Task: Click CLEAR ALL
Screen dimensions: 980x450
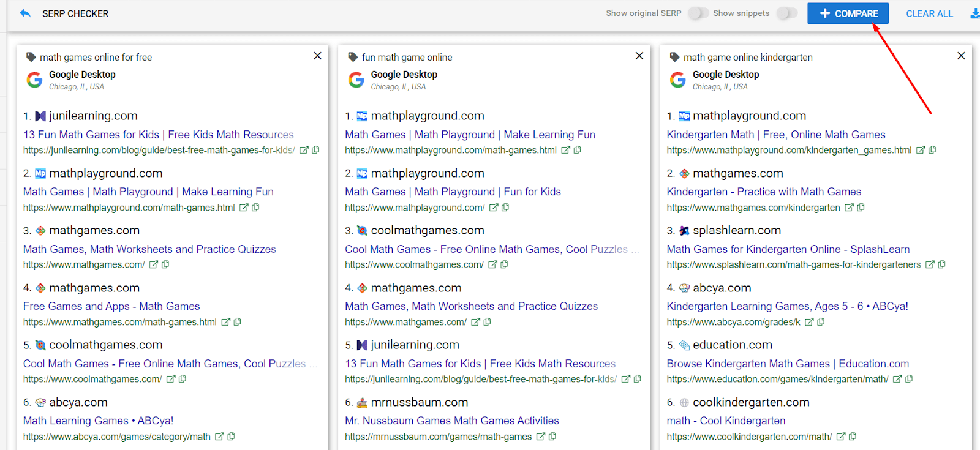Action: click(x=929, y=13)
